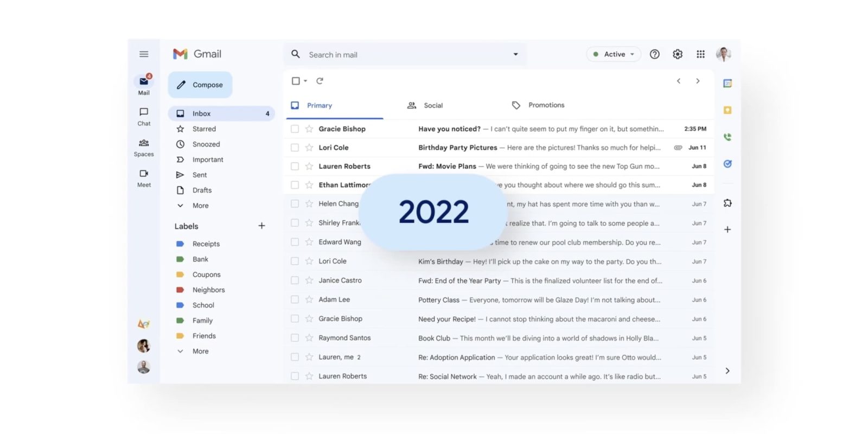Open the Receipts label
Screen dimensions: 868x434
(x=206, y=244)
